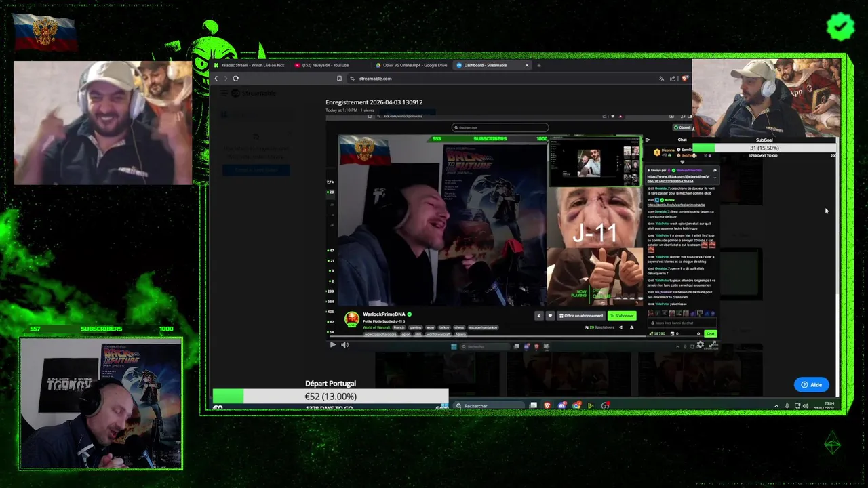Open the Aide help button
868x488 pixels.
(811, 384)
